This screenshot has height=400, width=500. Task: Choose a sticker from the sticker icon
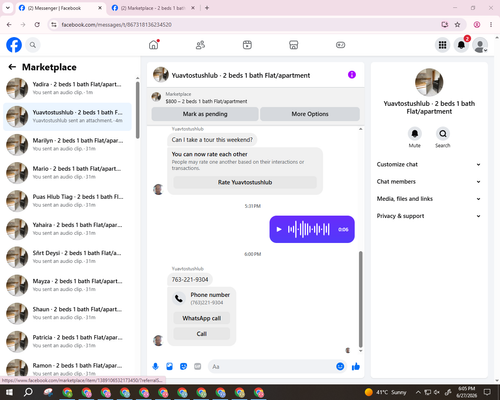tap(183, 367)
